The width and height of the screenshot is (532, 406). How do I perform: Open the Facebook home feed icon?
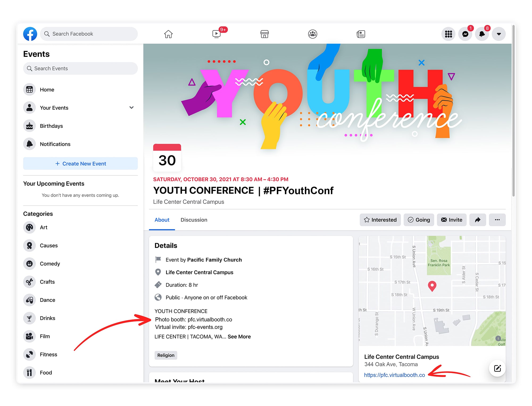(168, 34)
